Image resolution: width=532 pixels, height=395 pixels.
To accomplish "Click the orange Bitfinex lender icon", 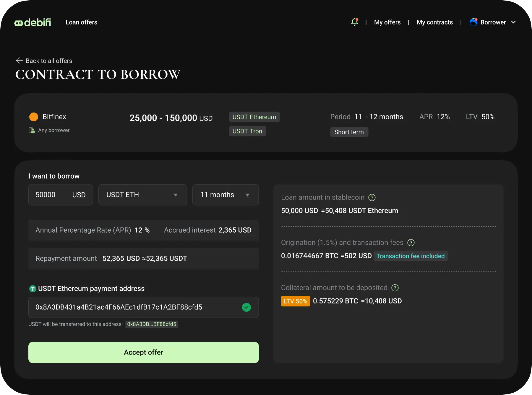I will coord(34,117).
